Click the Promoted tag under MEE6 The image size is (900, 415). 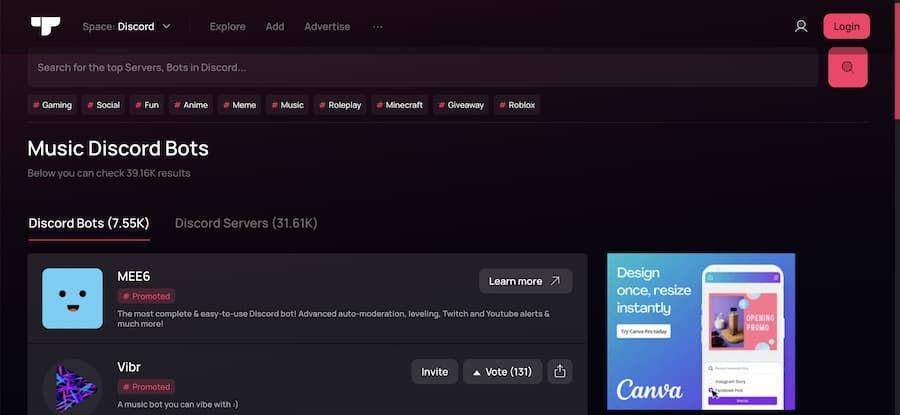coord(146,296)
